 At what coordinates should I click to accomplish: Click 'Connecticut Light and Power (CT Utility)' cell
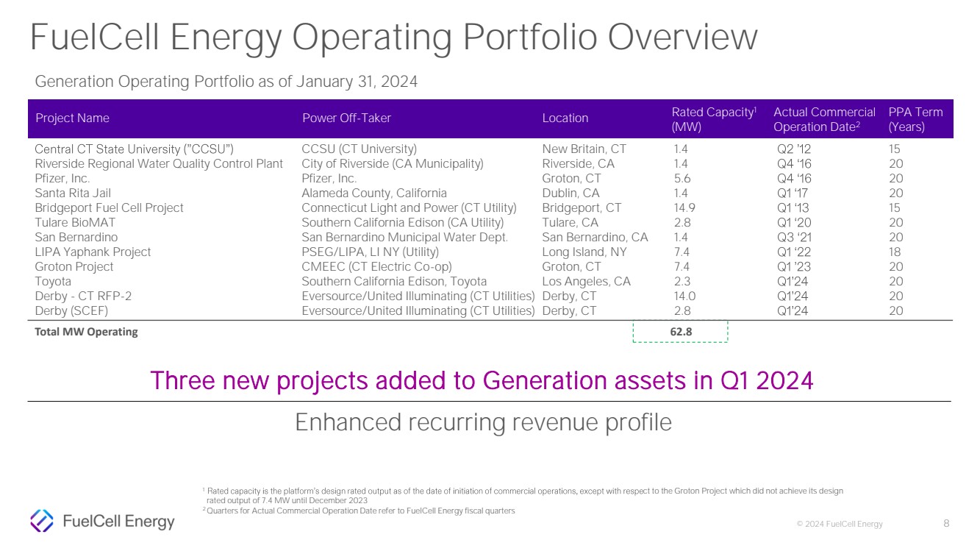(x=409, y=208)
